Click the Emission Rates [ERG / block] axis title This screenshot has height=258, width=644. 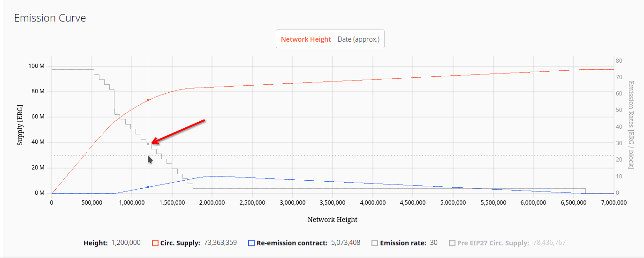click(631, 125)
